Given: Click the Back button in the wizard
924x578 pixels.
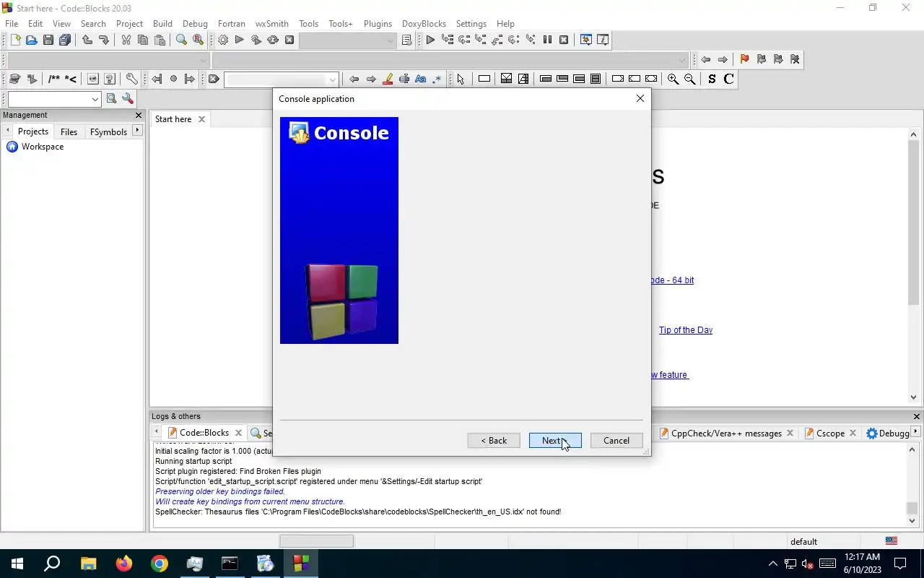Looking at the screenshot, I should pyautogui.click(x=494, y=441).
